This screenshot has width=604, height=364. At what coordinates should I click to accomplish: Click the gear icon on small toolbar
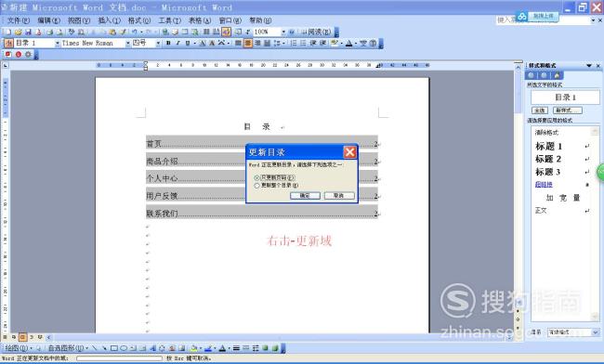point(28,55)
